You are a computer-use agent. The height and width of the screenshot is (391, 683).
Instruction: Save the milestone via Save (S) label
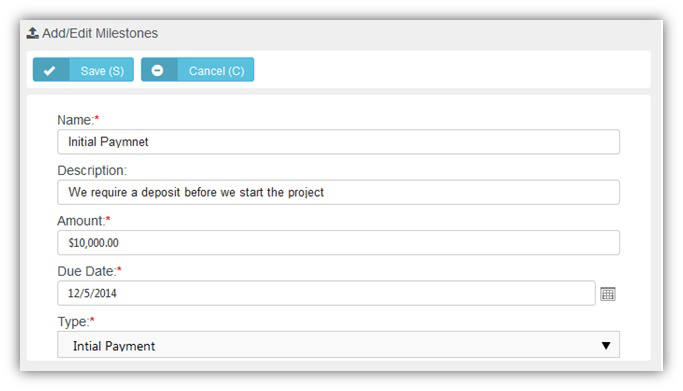coord(102,71)
